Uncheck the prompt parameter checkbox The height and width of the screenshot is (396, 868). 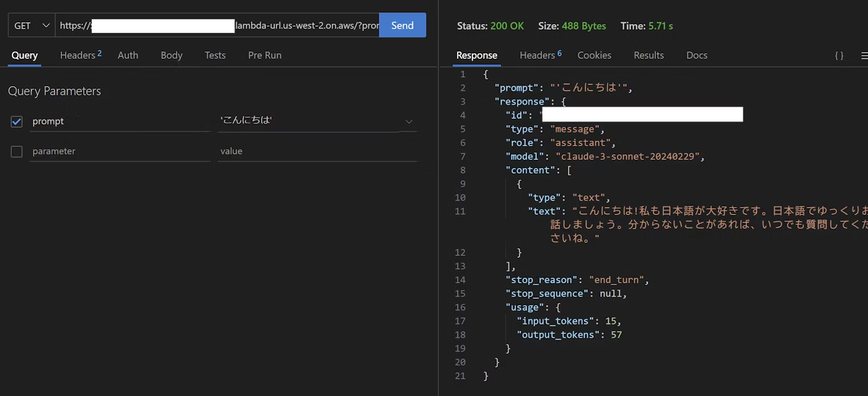pos(17,121)
